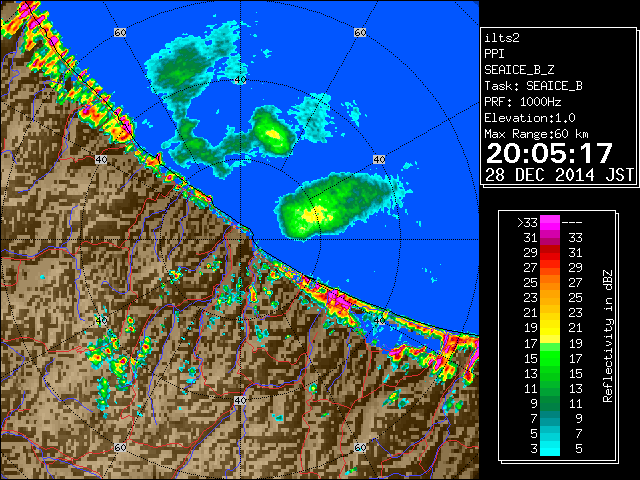Click the "60" ring label at lower right over land

pos(360,447)
